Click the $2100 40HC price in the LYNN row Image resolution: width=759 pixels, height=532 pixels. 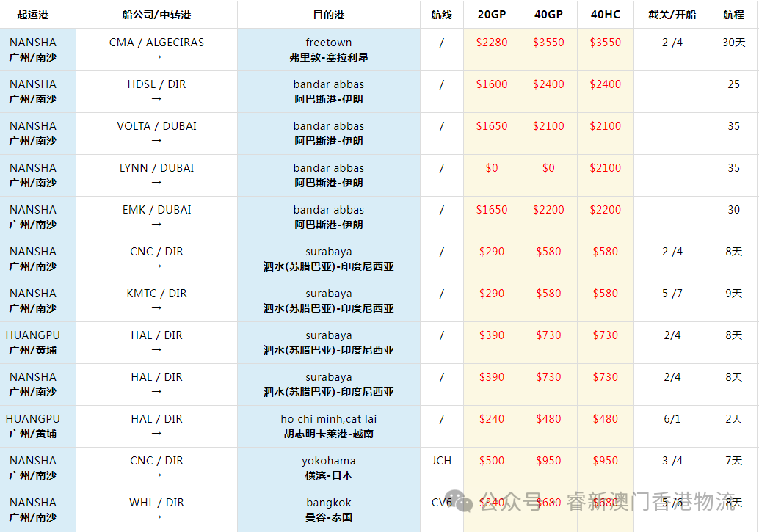[605, 168]
